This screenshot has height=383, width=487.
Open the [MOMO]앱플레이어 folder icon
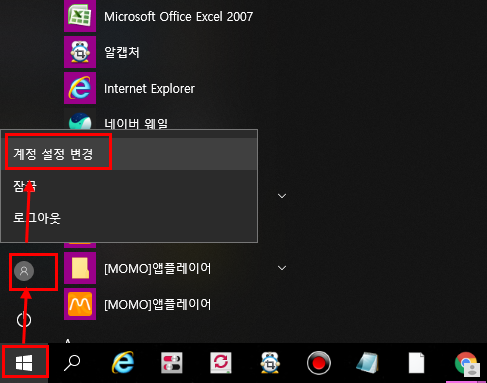[x=80, y=268]
